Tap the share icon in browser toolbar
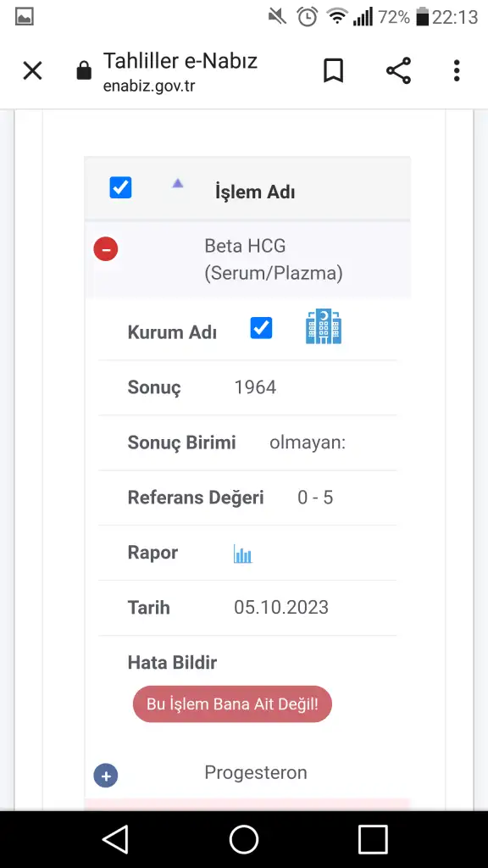The image size is (488, 868). coord(398,71)
